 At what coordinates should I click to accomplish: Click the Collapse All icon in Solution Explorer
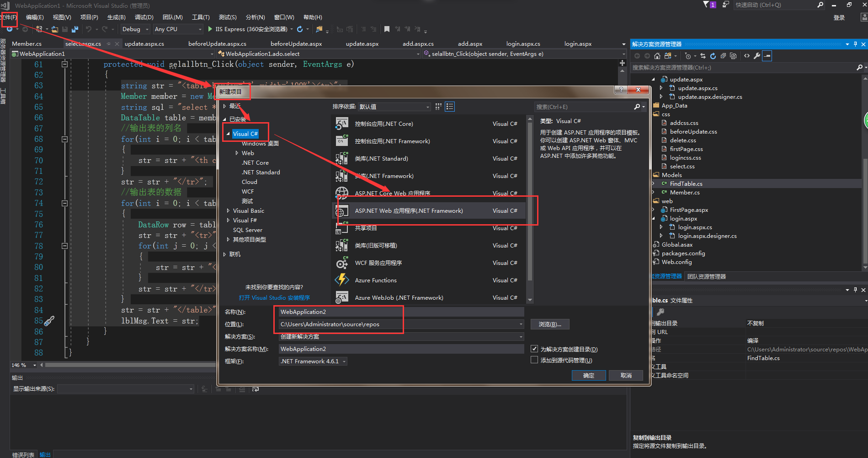point(723,56)
